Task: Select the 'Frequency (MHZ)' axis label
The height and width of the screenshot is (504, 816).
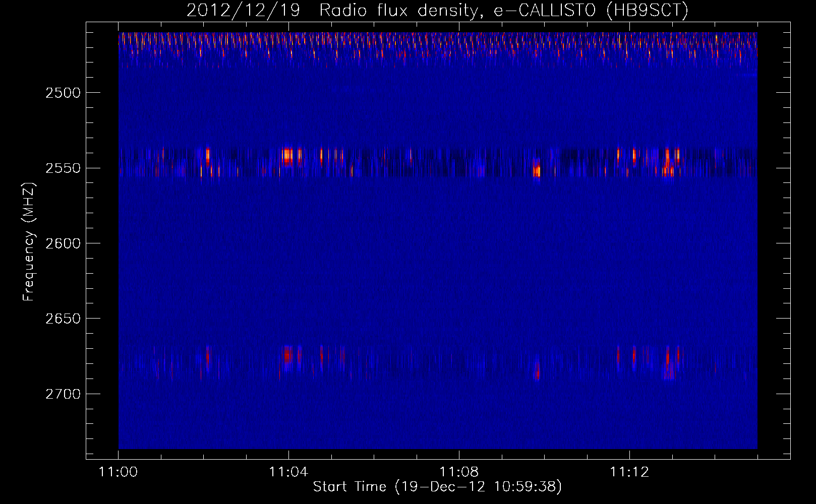Action: [29, 242]
